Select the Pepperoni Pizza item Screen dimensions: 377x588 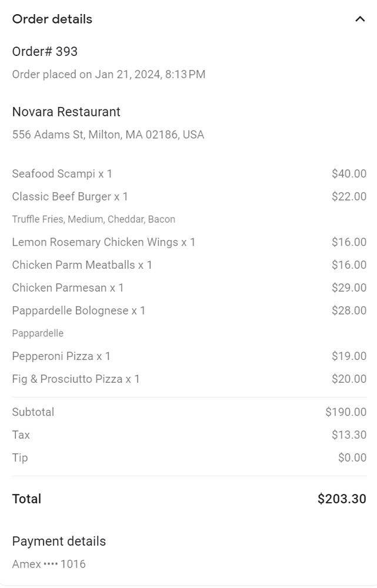tap(61, 356)
